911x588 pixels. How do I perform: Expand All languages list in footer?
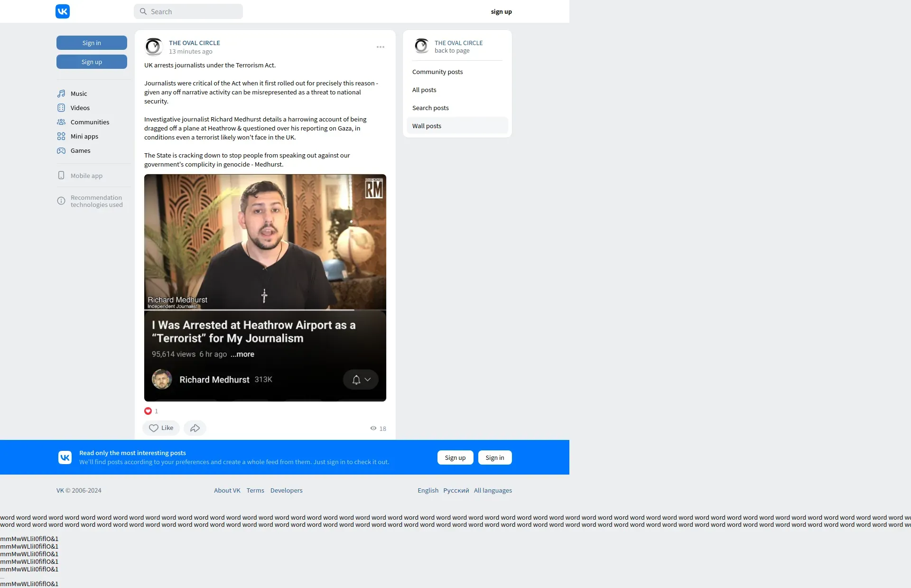tap(493, 490)
